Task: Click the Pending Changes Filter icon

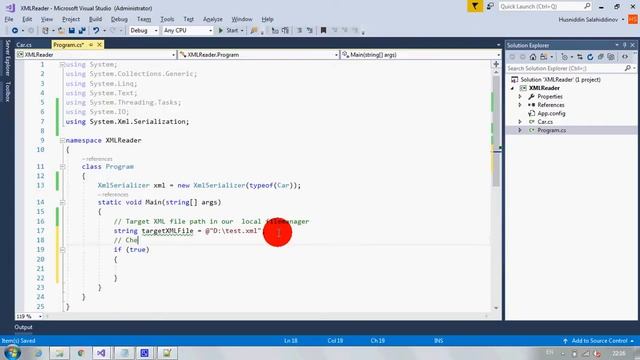Action: point(565,57)
